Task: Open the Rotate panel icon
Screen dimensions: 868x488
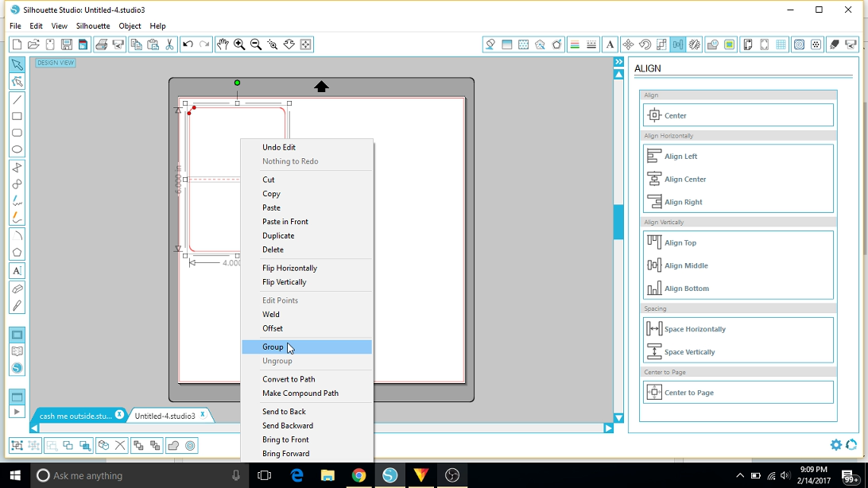Action: tap(645, 45)
